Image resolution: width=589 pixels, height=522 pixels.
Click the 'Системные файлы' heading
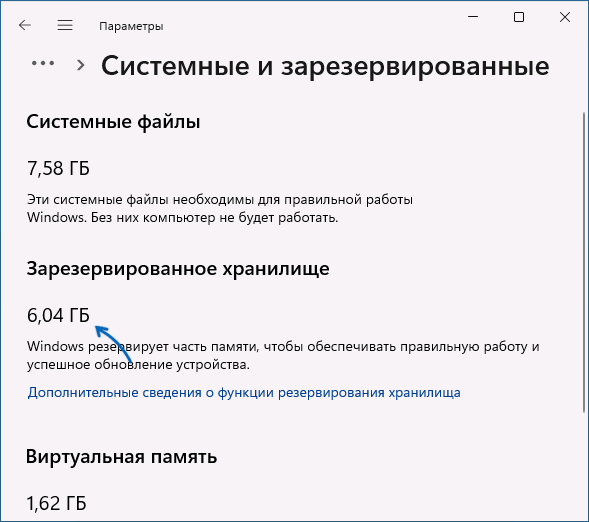[x=113, y=122]
